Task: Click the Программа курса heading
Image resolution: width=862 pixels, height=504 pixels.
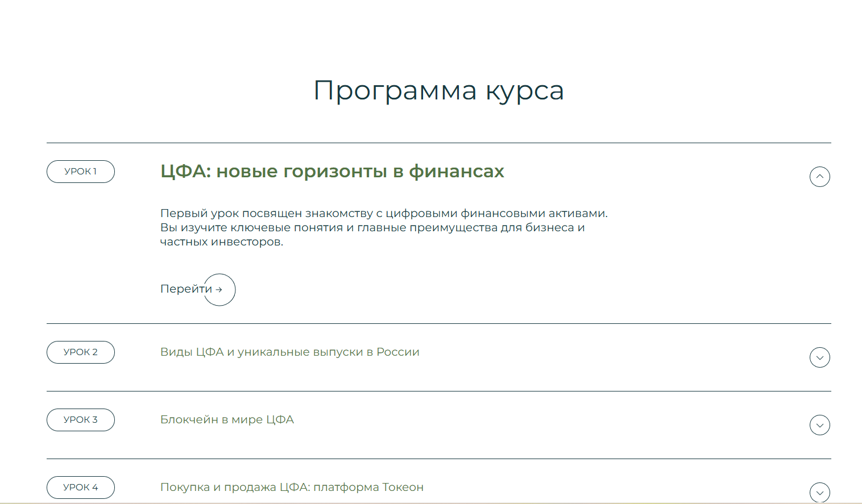Action: 438,91
